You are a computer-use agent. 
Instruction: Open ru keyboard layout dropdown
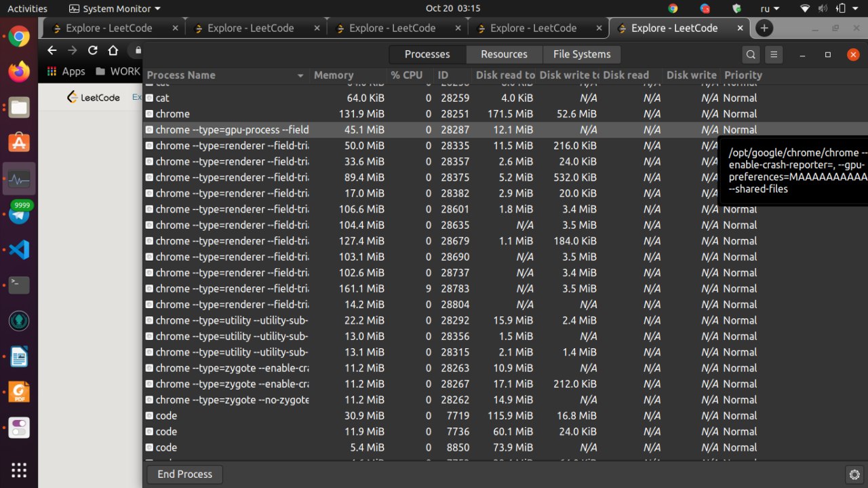coord(771,9)
